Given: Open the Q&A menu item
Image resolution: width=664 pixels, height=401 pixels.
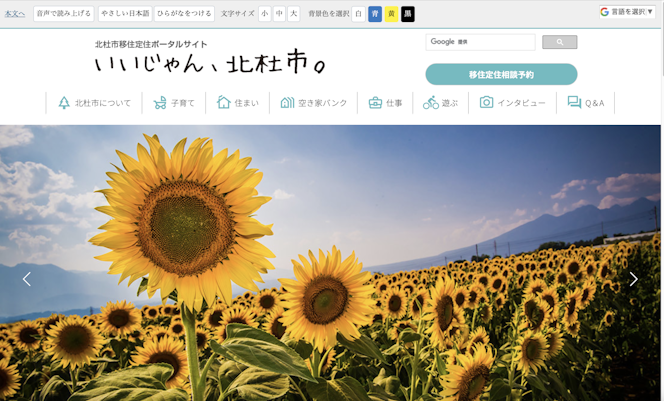Looking at the screenshot, I should coord(586,103).
